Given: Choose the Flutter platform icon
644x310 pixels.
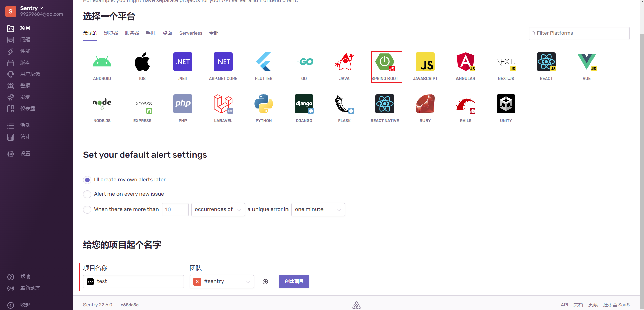Looking at the screenshot, I should tap(264, 62).
